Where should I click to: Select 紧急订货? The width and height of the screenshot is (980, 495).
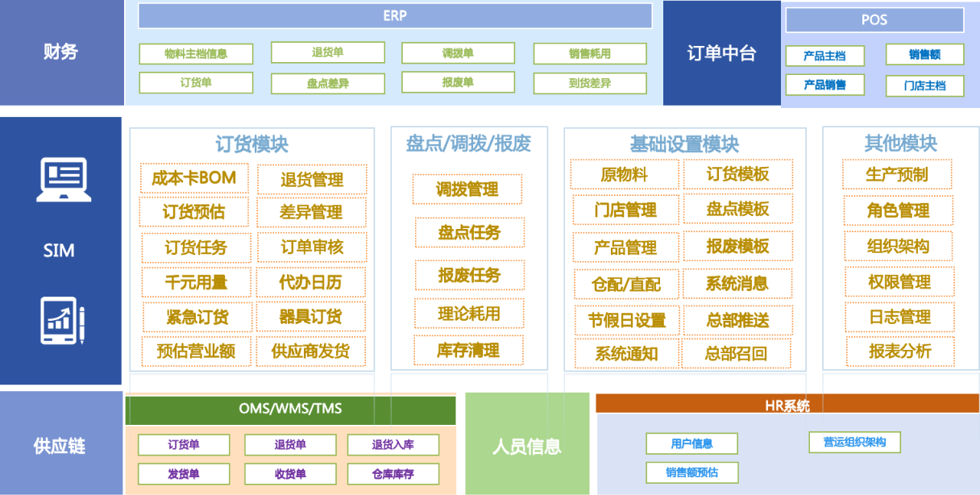(x=197, y=317)
